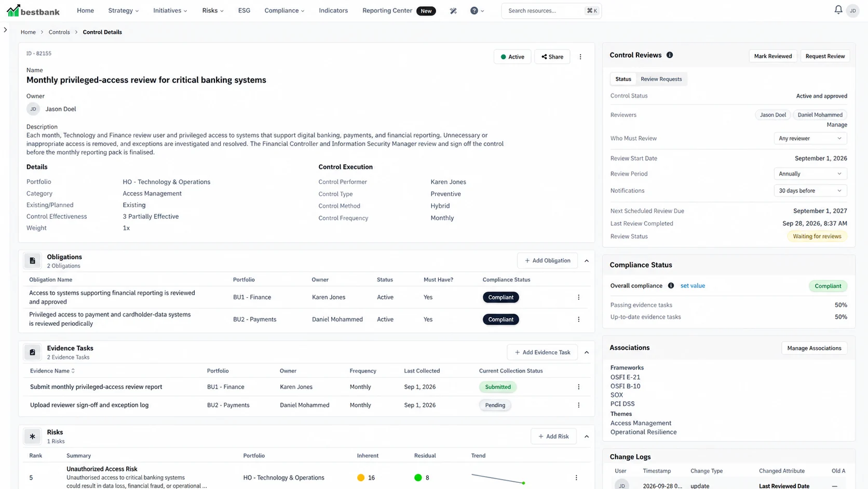Viewport: 868px width, 489px height.
Task: Collapse the Obligations section
Action: point(587,261)
